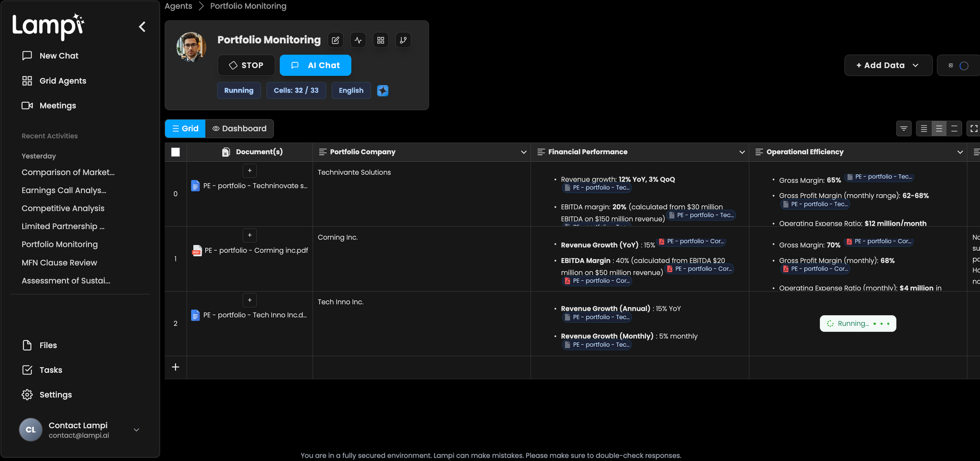Open recent activity Limited Partnership
Image resolution: width=980 pixels, height=461 pixels.
tap(63, 227)
